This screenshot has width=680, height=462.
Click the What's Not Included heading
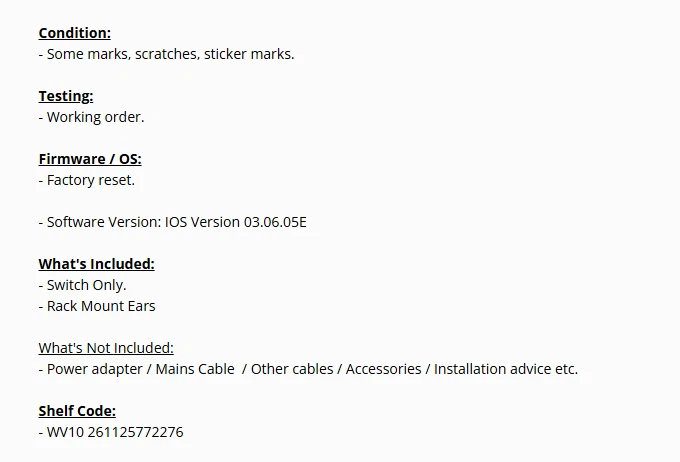coord(106,348)
